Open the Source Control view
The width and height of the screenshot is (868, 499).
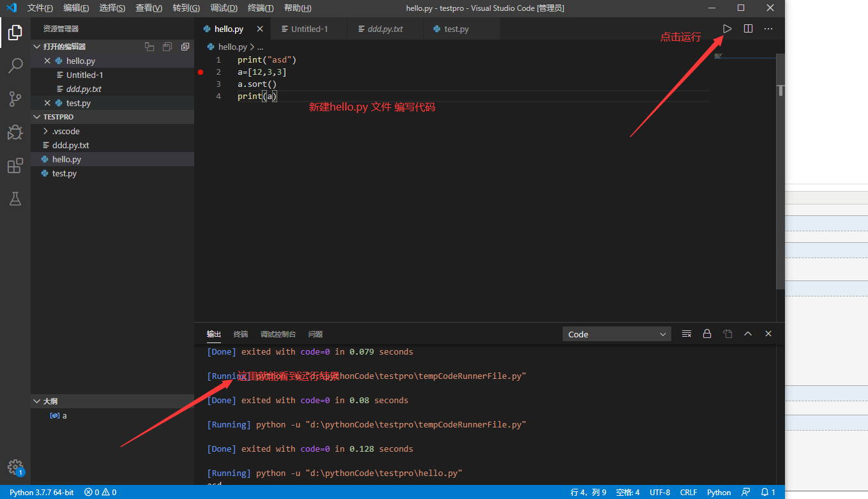(15, 98)
